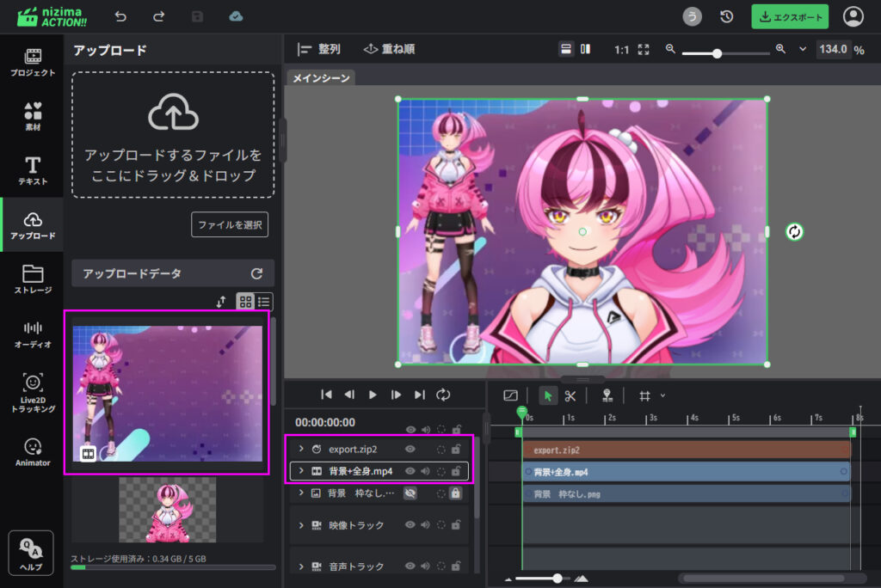This screenshot has width=881, height=588.
Task: Click the fit-to-screen zoom icon
Action: coord(644,50)
